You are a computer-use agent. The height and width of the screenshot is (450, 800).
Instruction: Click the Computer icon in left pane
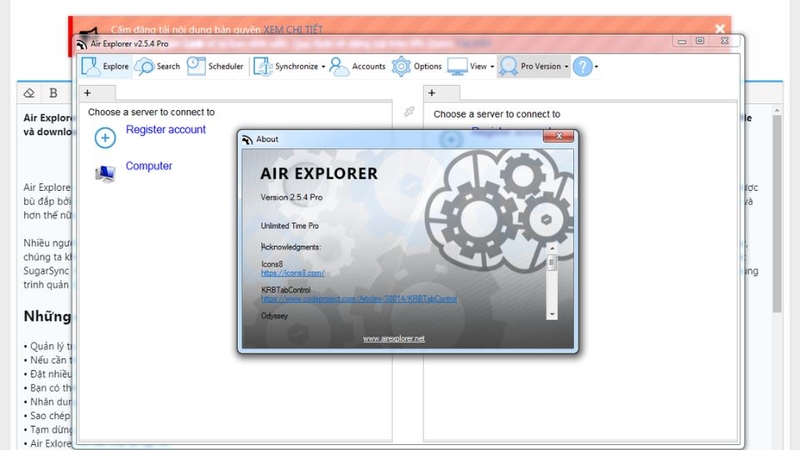pos(105,173)
